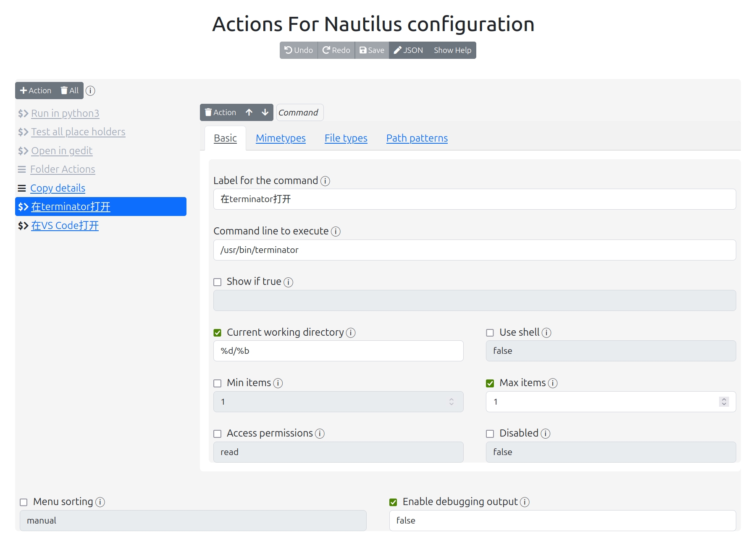The image size is (756, 558).
Task: Enable the Show if true checkbox
Action: coord(218,282)
